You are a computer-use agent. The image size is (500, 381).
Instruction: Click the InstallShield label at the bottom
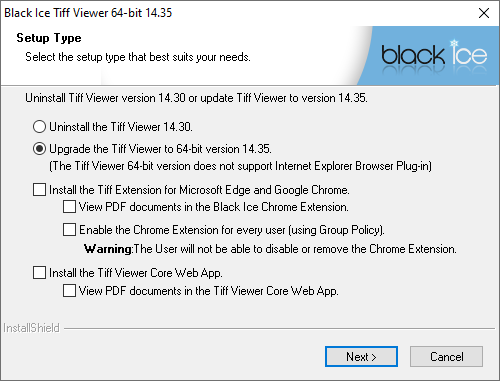pos(31,328)
